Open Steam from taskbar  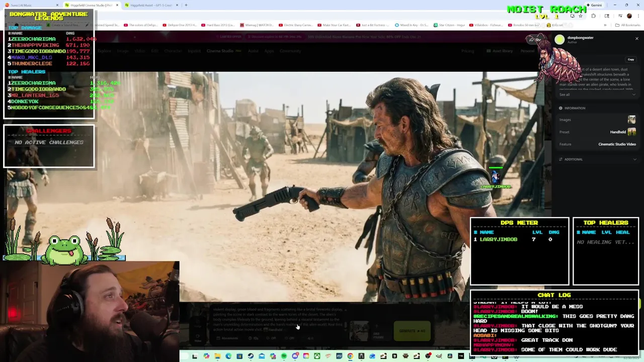click(251, 356)
